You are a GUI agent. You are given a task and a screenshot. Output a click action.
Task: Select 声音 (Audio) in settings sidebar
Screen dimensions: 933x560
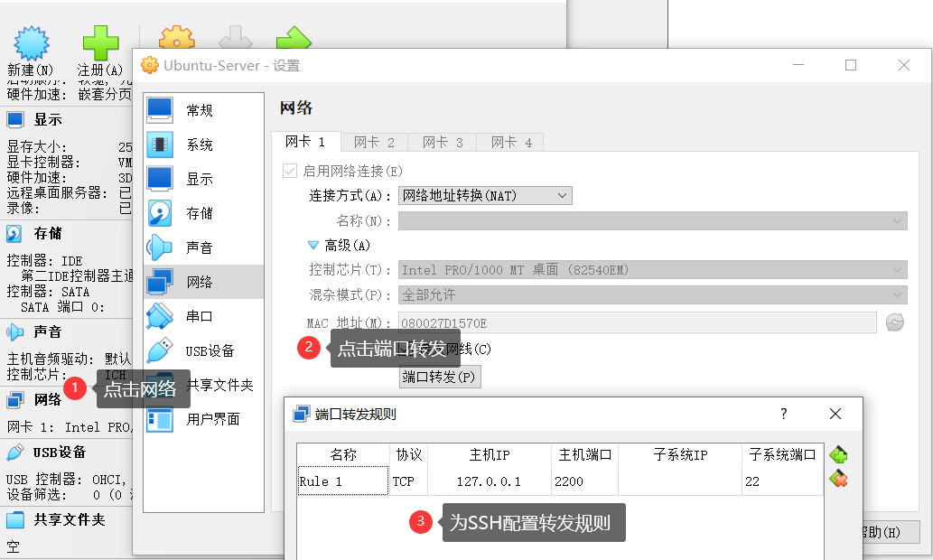[x=199, y=247]
